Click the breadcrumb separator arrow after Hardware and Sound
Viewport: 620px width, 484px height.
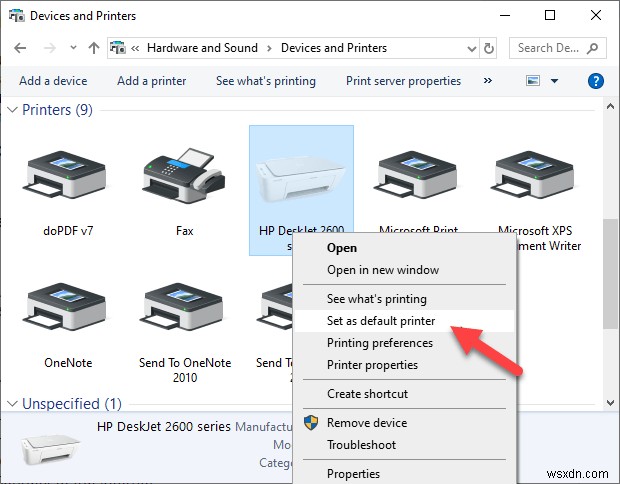point(269,48)
